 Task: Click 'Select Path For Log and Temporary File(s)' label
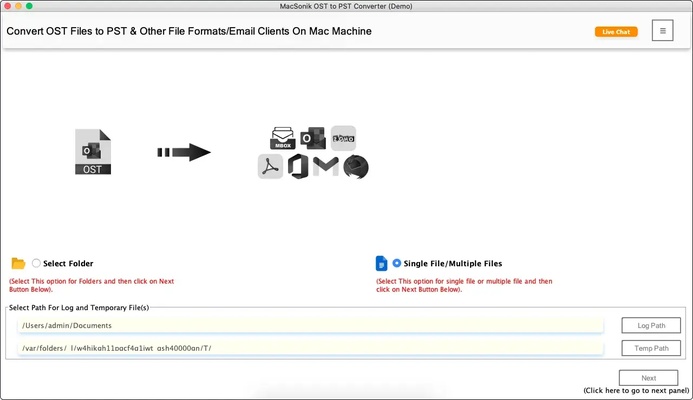(79, 308)
